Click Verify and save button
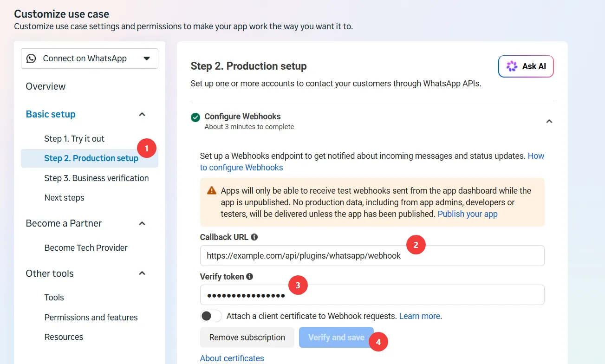 tap(336, 338)
